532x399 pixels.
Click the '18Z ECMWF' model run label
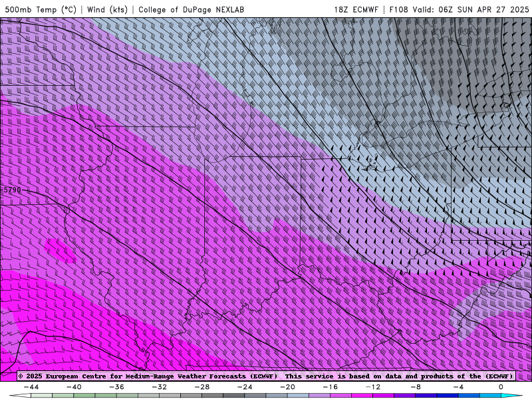point(356,9)
